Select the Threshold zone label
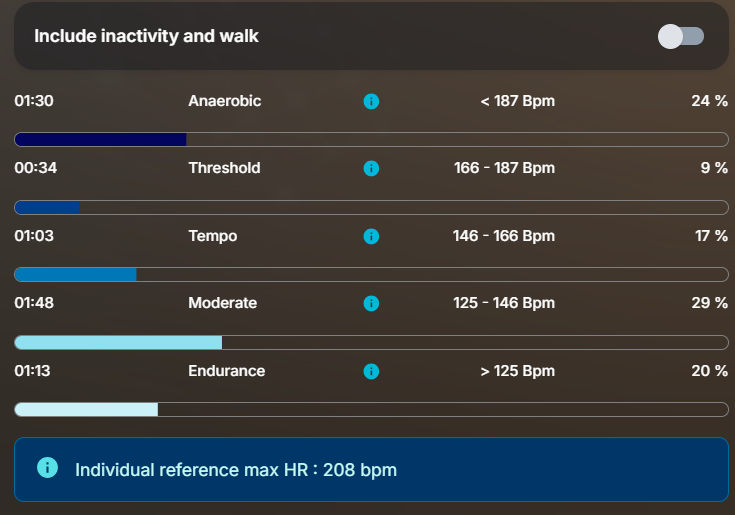This screenshot has height=515, width=735. pyautogui.click(x=225, y=168)
